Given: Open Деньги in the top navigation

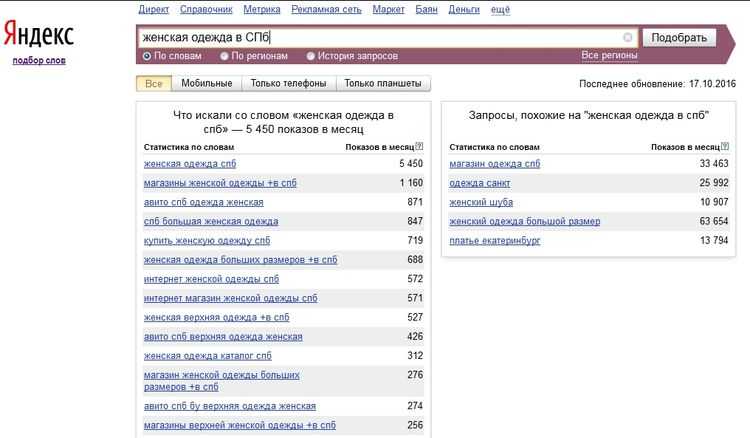Looking at the screenshot, I should pyautogui.click(x=464, y=10).
